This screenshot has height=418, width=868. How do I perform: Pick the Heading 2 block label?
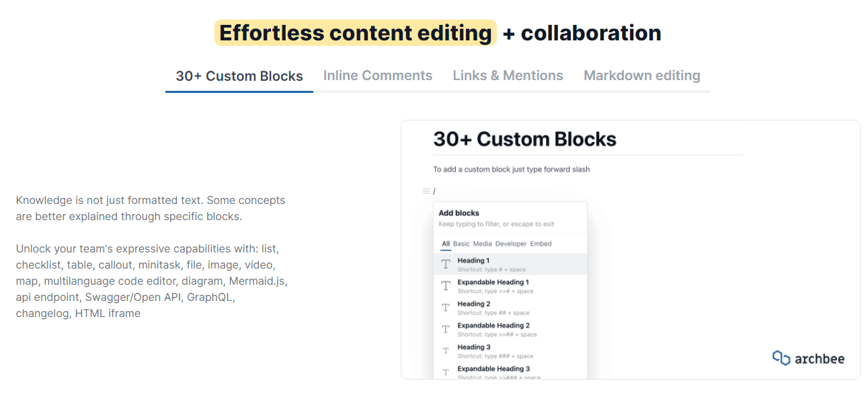473,304
